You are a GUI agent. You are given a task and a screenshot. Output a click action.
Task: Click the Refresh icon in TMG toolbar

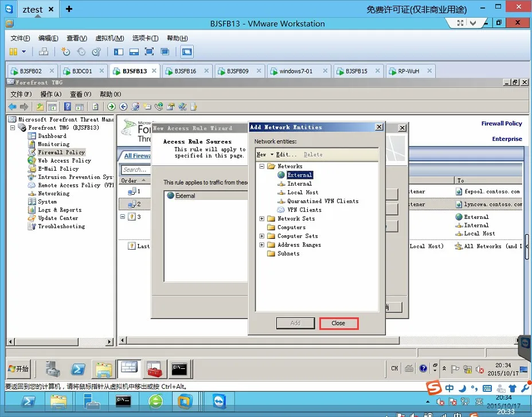(x=95, y=107)
